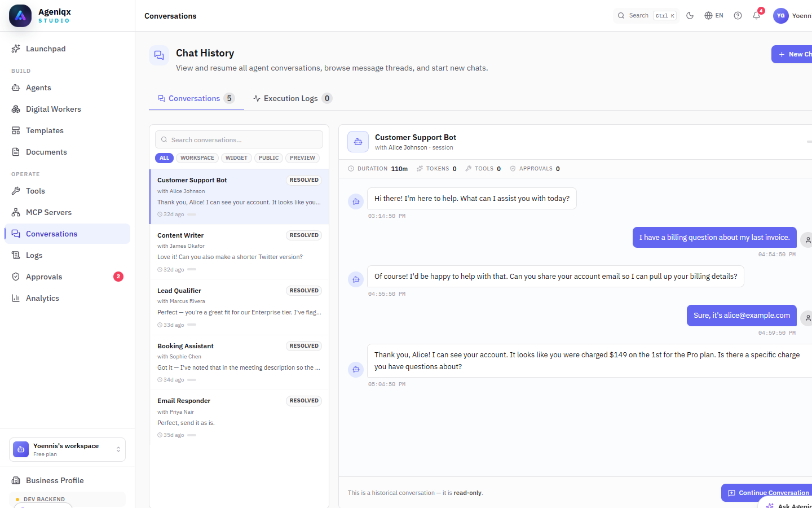
Task: Open the Tools page
Action: tap(67, 191)
